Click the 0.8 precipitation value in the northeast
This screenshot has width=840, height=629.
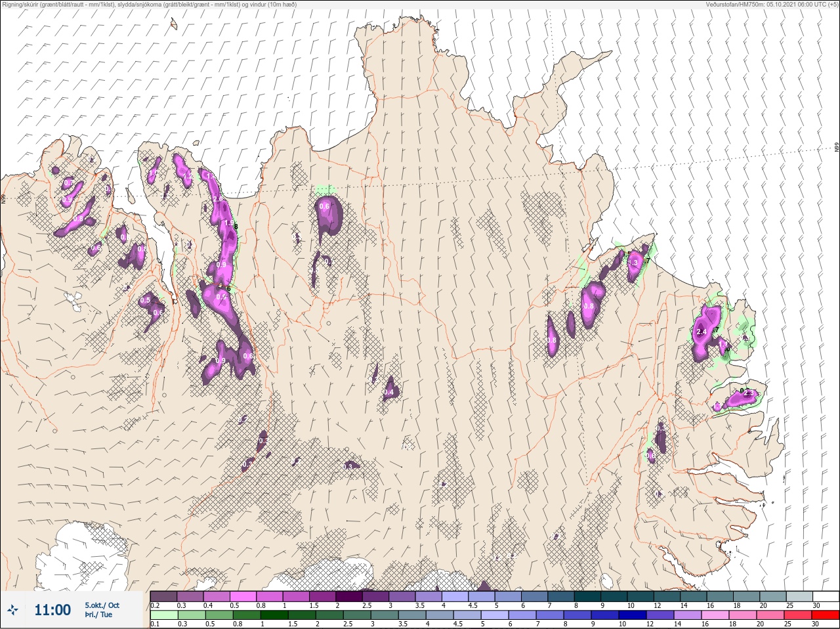click(x=589, y=307)
